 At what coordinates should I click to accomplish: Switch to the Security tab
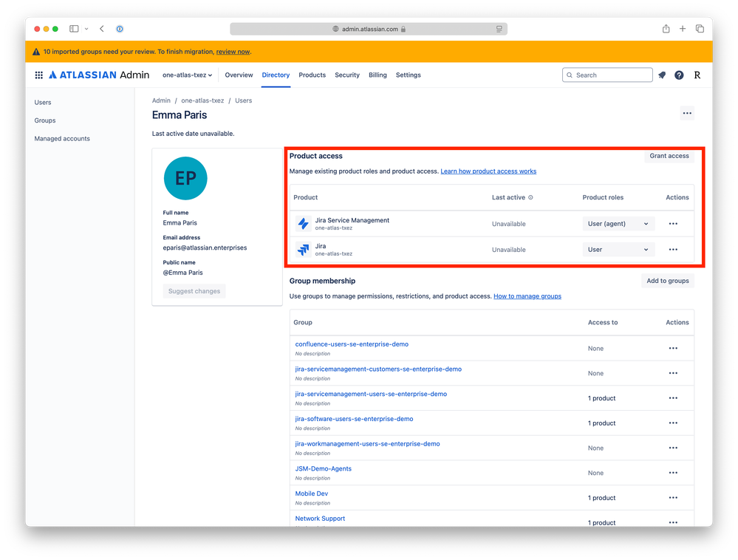point(347,75)
